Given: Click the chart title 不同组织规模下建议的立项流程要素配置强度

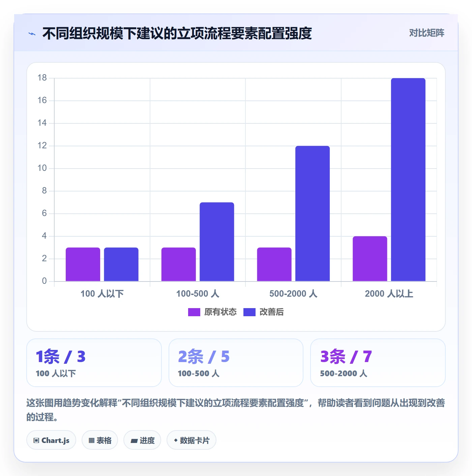Looking at the screenshot, I should click(x=177, y=33).
